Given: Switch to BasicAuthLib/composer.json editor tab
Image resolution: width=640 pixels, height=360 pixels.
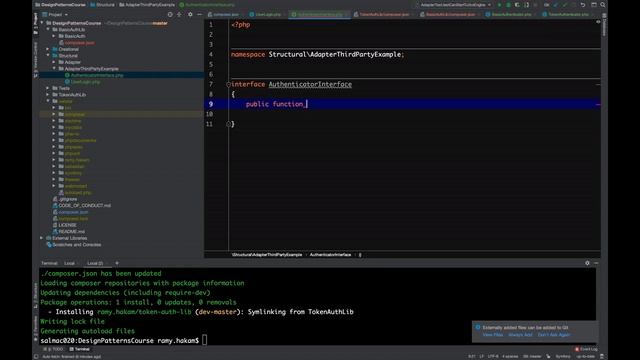Looking at the screenshot, I should (x=448, y=15).
